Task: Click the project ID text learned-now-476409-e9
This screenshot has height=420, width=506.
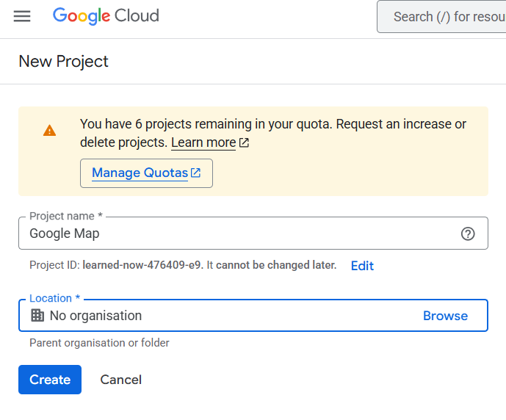Action: coord(142,265)
